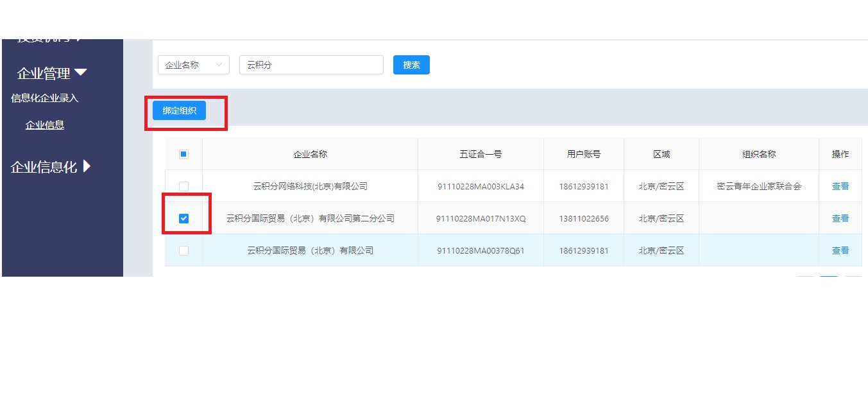The width and height of the screenshot is (868, 416).
Task: View details of 云积分国际贸易（北京）有限公司 via 查看
Action: [x=840, y=250]
